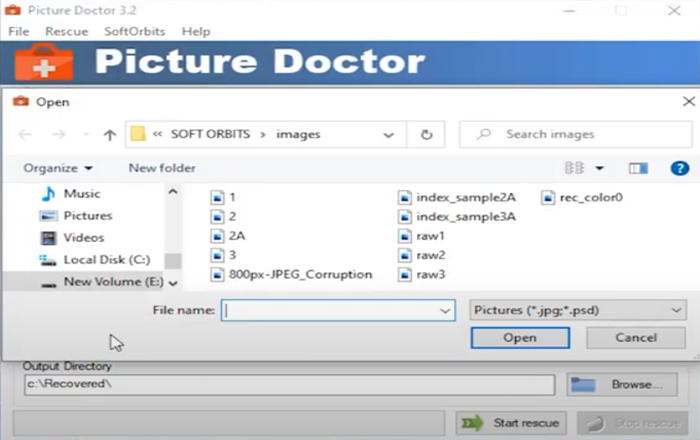Select the raw1 file
Image resolution: width=700 pixels, height=440 pixels.
(x=430, y=236)
